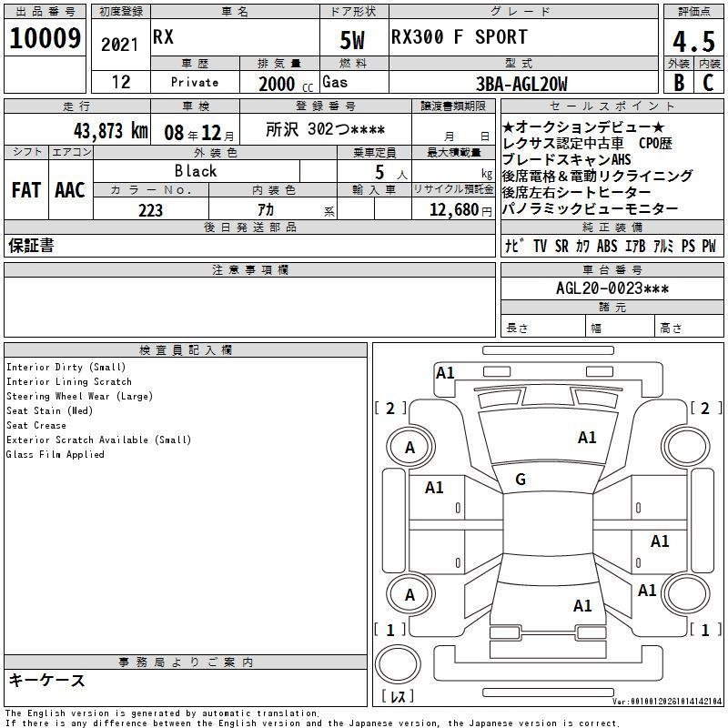Click the Glass Film Applied note
Image resolution: width=728 pixels, height=728 pixels.
coord(56,454)
